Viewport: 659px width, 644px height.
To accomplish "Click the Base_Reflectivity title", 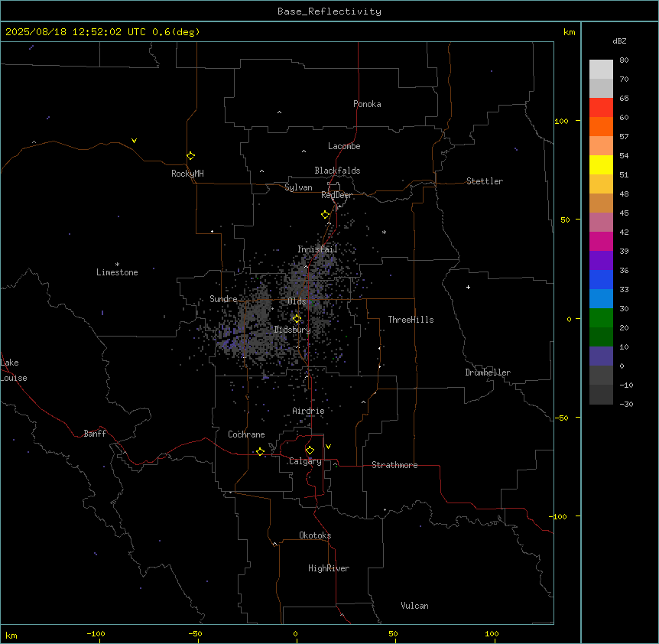I will (x=329, y=11).
